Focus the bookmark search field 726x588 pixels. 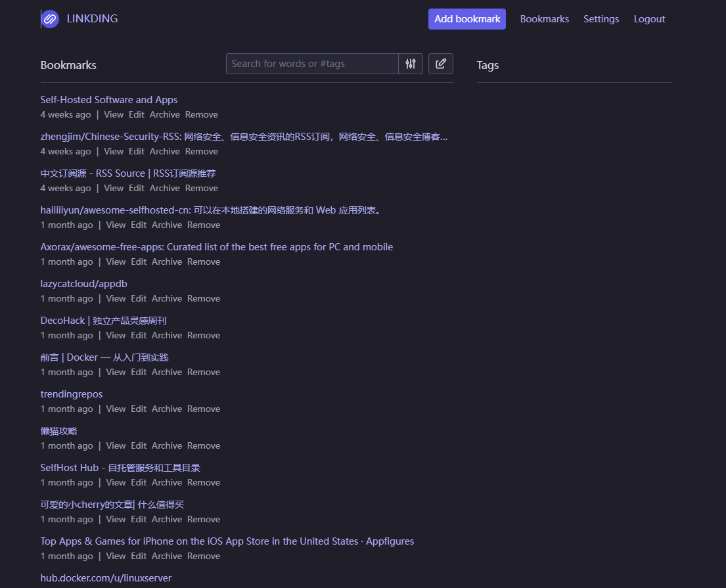tap(312, 64)
